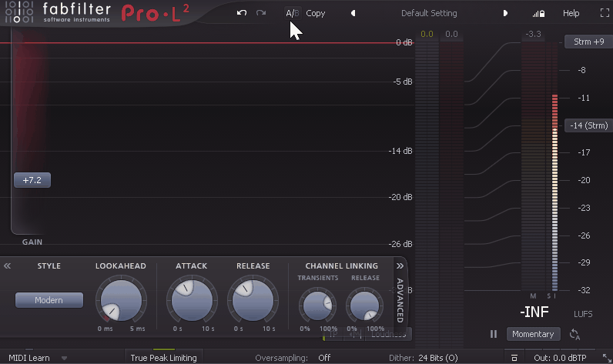Click the Out: 0.0 dBTP output level

560,358
